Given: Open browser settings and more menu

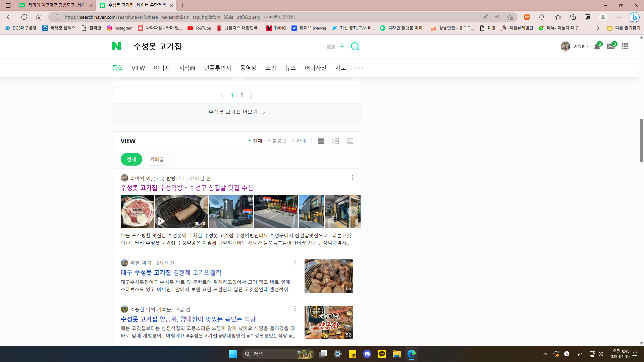Looking at the screenshot, I should [619, 17].
